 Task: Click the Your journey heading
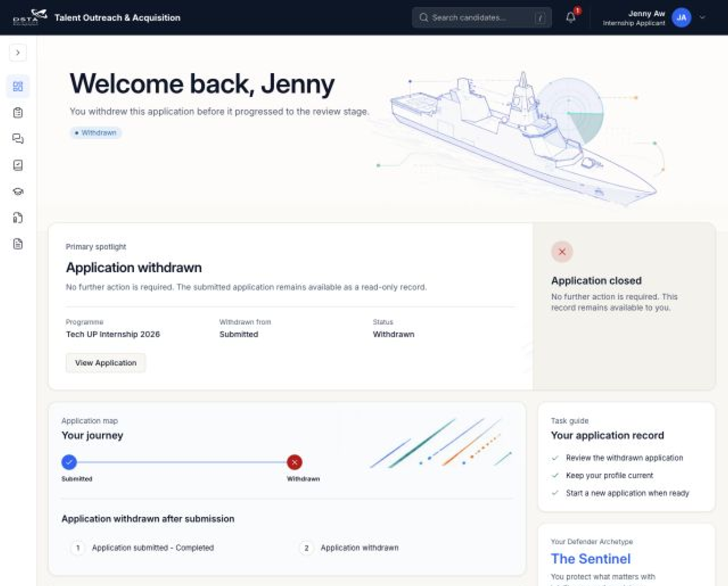click(x=92, y=435)
